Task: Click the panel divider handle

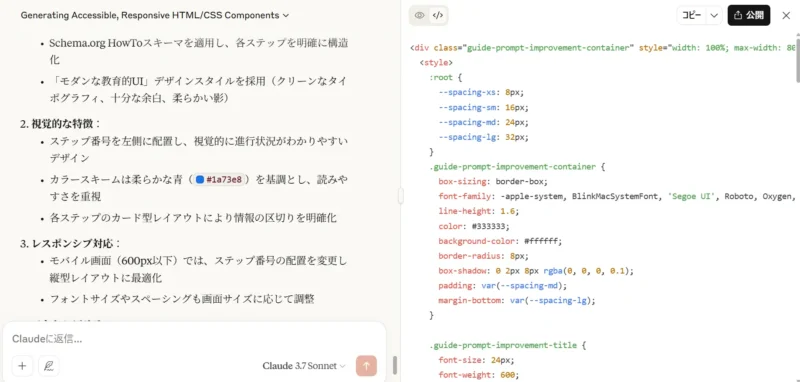Action: (401, 196)
